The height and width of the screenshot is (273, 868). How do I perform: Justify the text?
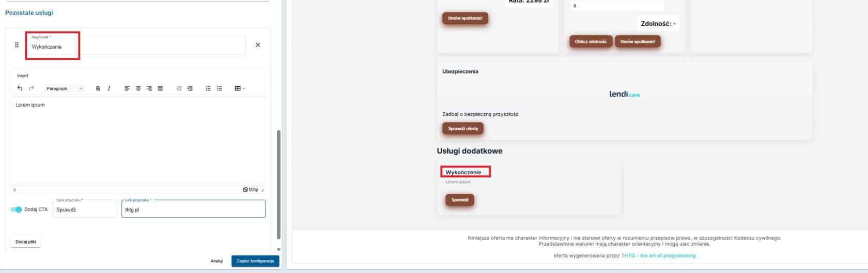click(160, 88)
